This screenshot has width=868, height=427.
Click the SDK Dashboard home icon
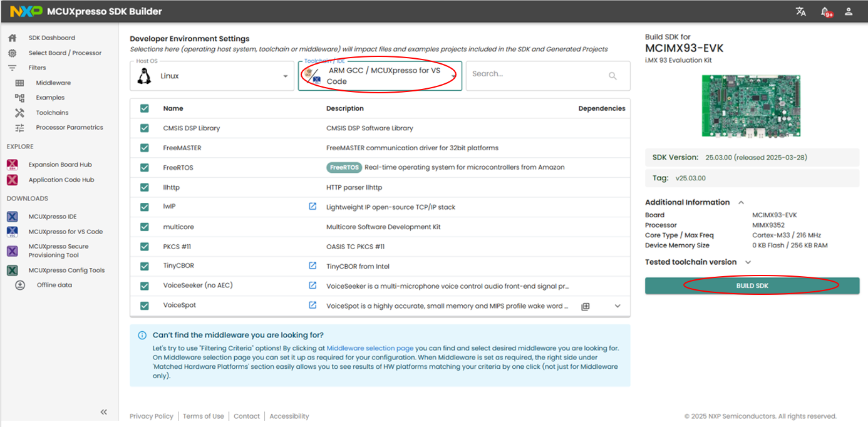point(12,38)
